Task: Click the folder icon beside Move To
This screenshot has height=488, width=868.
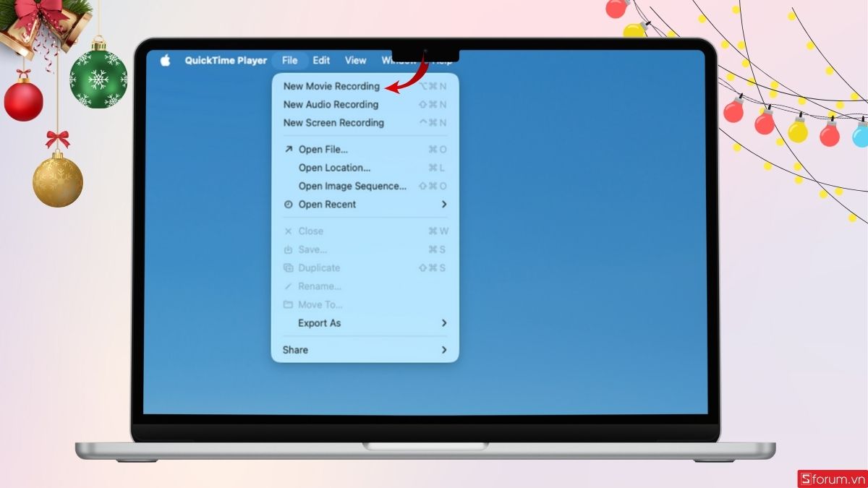Action: [289, 304]
